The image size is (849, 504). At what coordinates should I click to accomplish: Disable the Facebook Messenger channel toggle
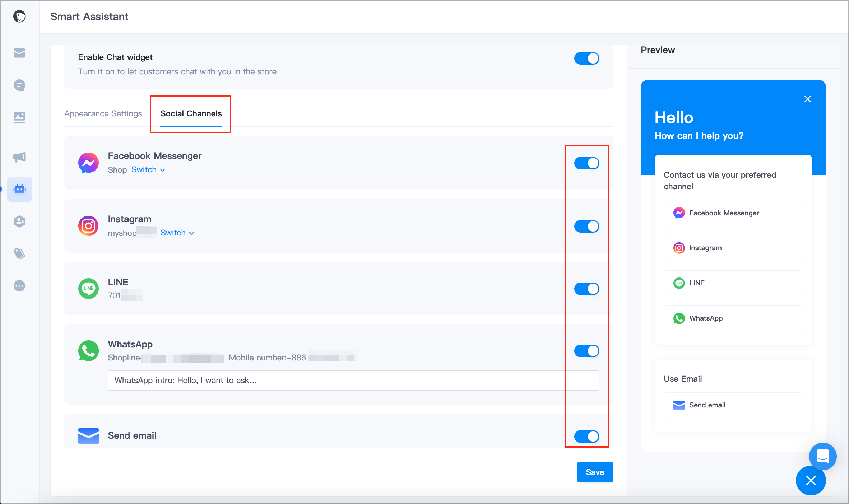click(x=587, y=163)
